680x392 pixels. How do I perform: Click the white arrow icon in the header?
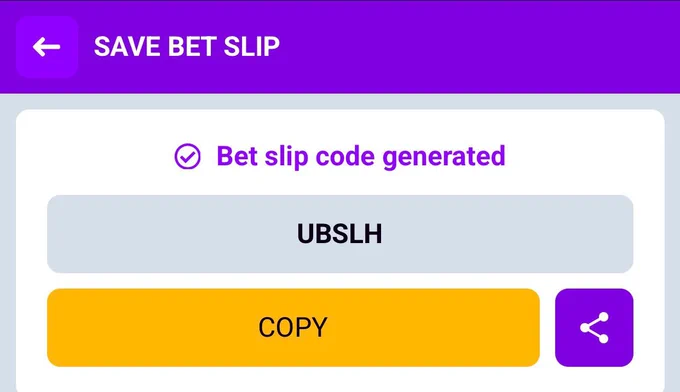(46, 47)
